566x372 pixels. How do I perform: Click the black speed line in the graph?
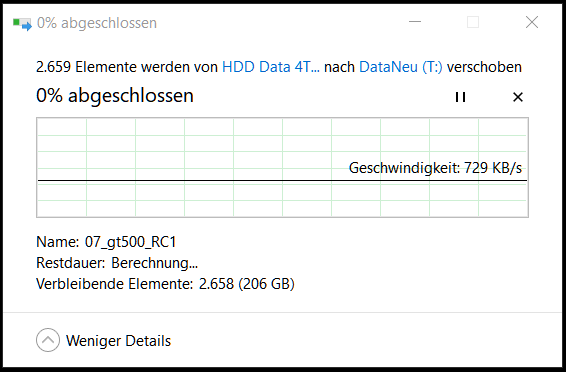pos(282,180)
